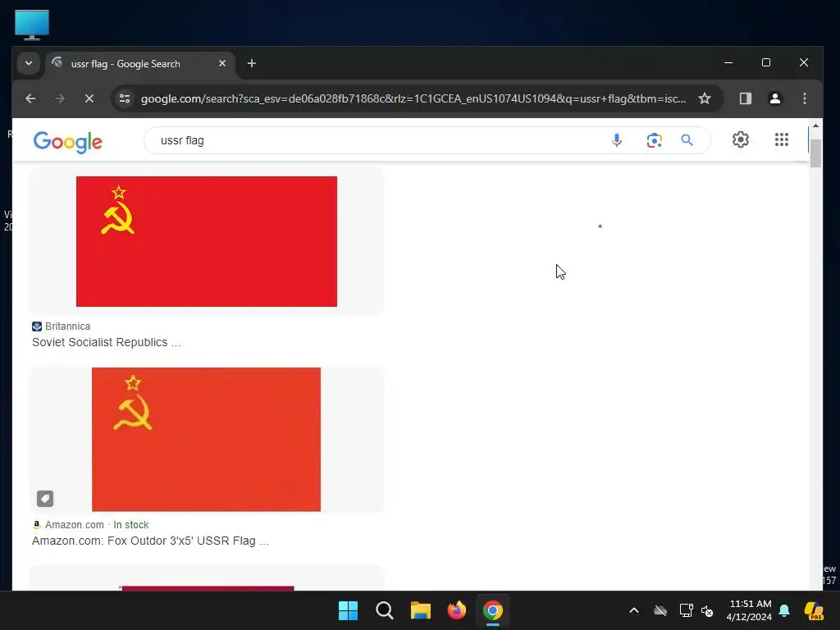Go forward with the forward arrow
840x630 pixels.
tap(59, 98)
